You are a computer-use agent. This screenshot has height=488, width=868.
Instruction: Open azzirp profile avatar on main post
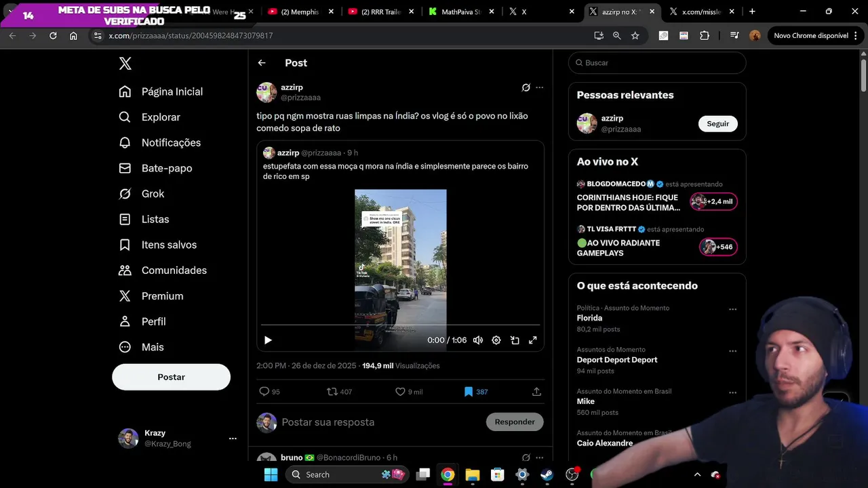267,92
